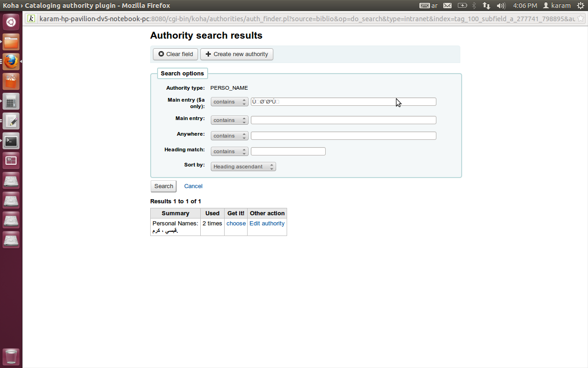Open the Trash in launcher
The width and height of the screenshot is (588, 368).
tap(11, 356)
